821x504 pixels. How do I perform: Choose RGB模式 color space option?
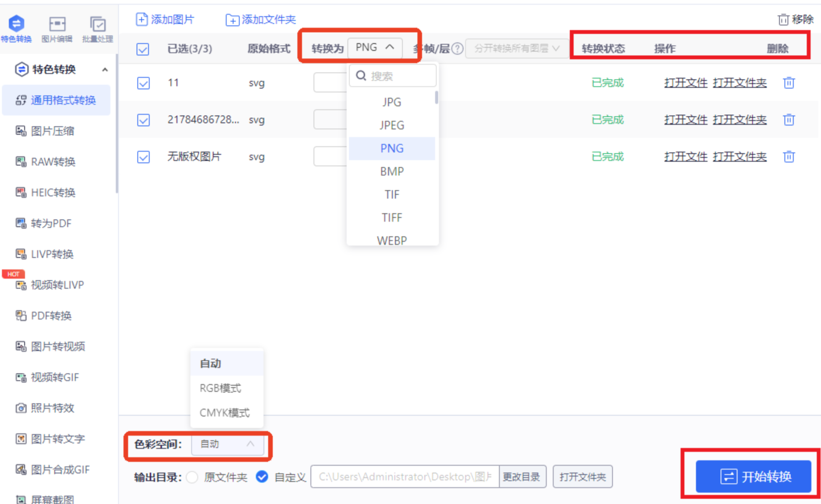pyautogui.click(x=227, y=388)
